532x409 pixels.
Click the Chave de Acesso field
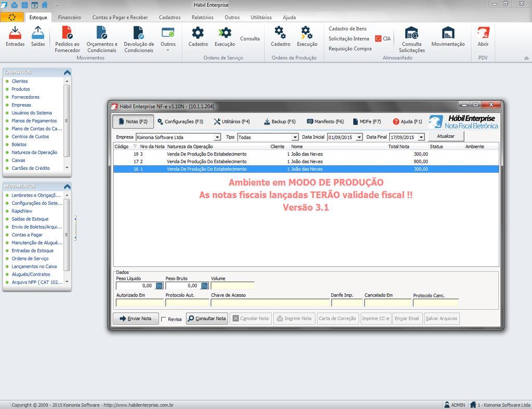(x=270, y=302)
